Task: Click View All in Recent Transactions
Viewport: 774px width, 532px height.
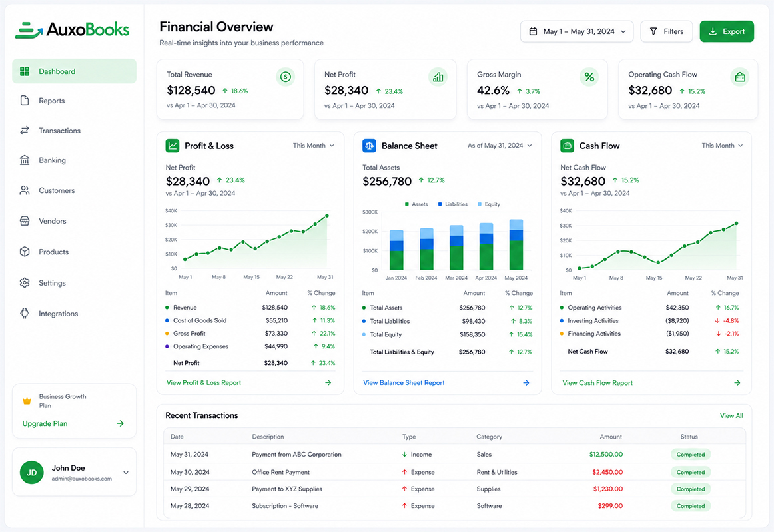Action: (731, 415)
